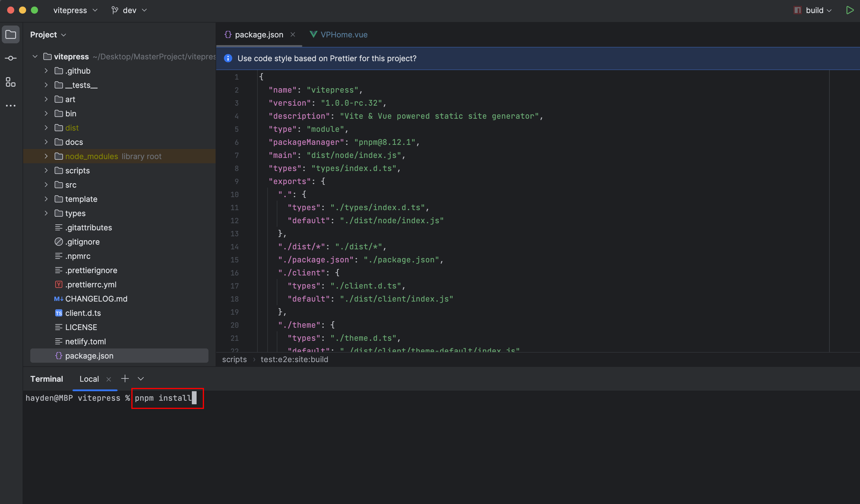The image size is (860, 504).
Task: Click the info icon in Prettier notification
Action: 228,58
